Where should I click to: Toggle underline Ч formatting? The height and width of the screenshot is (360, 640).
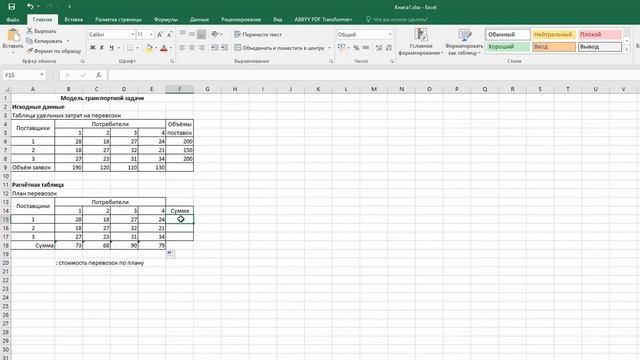pos(111,48)
